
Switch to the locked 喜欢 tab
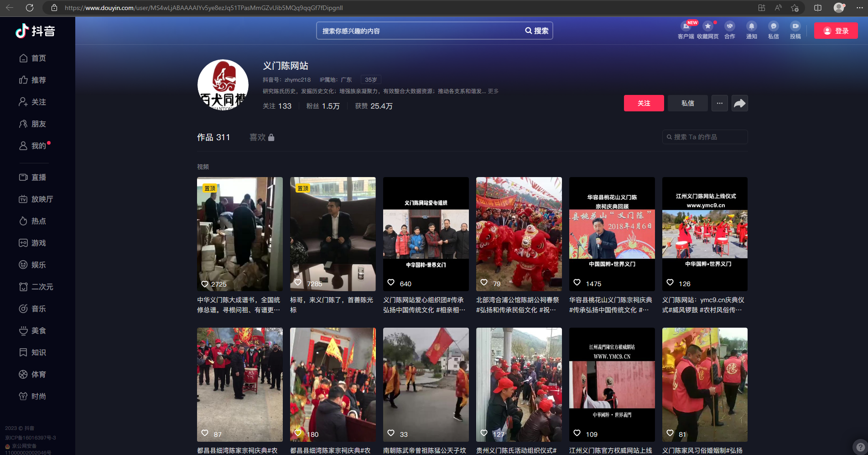(261, 137)
